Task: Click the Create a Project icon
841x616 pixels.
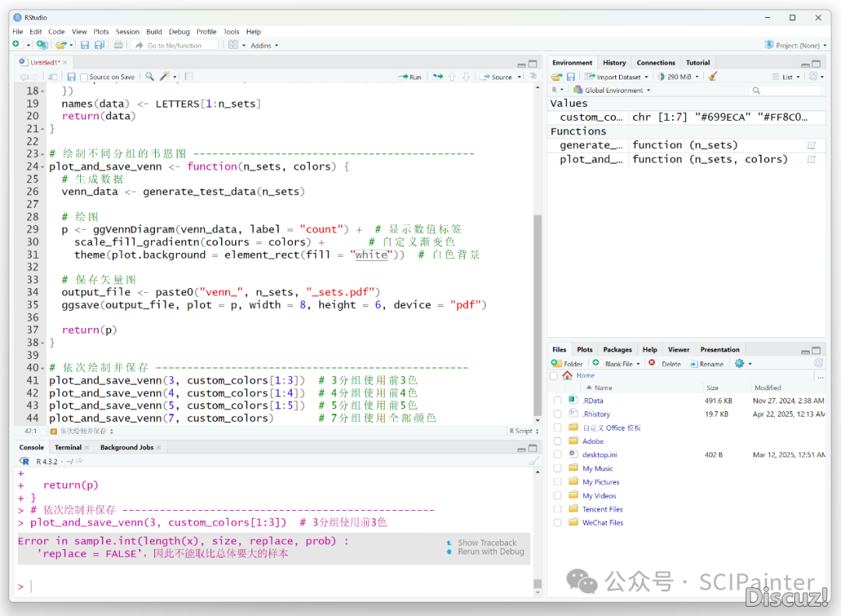Action: coord(42,45)
